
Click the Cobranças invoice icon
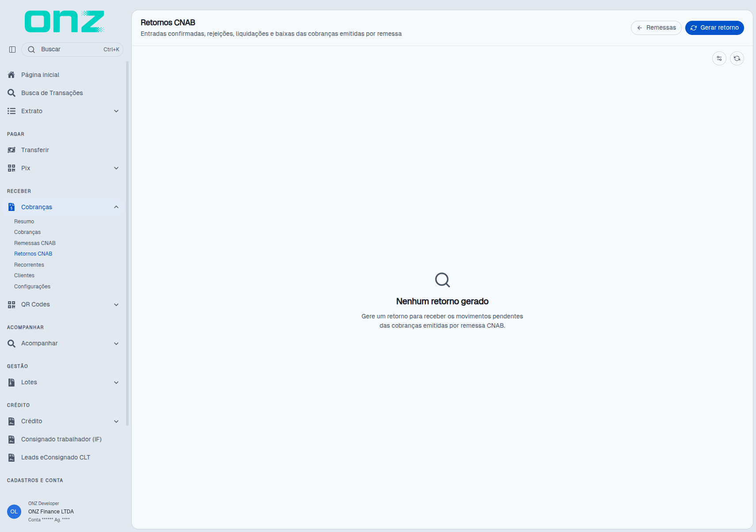click(11, 207)
